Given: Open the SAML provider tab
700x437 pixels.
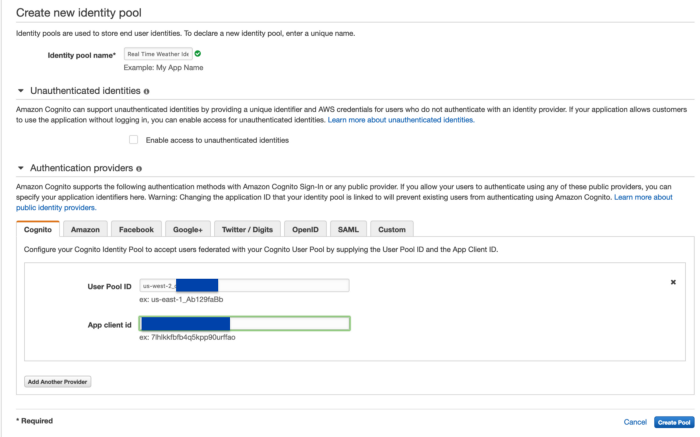Looking at the screenshot, I should 348,229.
